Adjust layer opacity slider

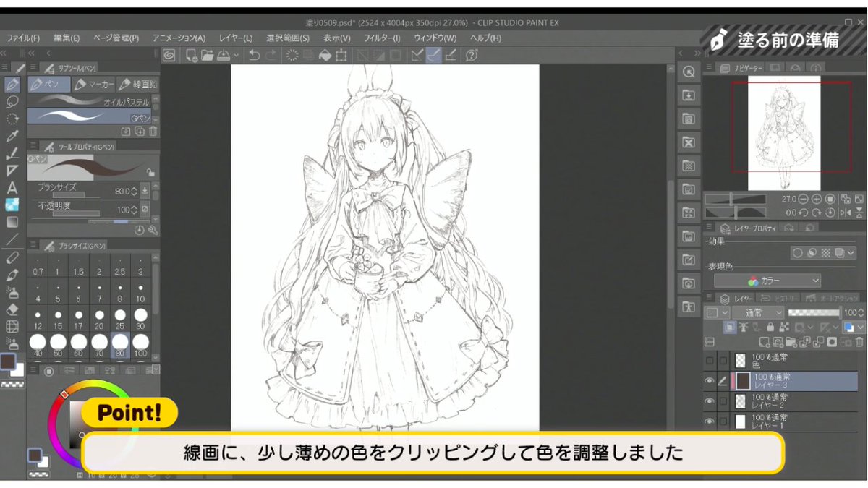point(814,312)
